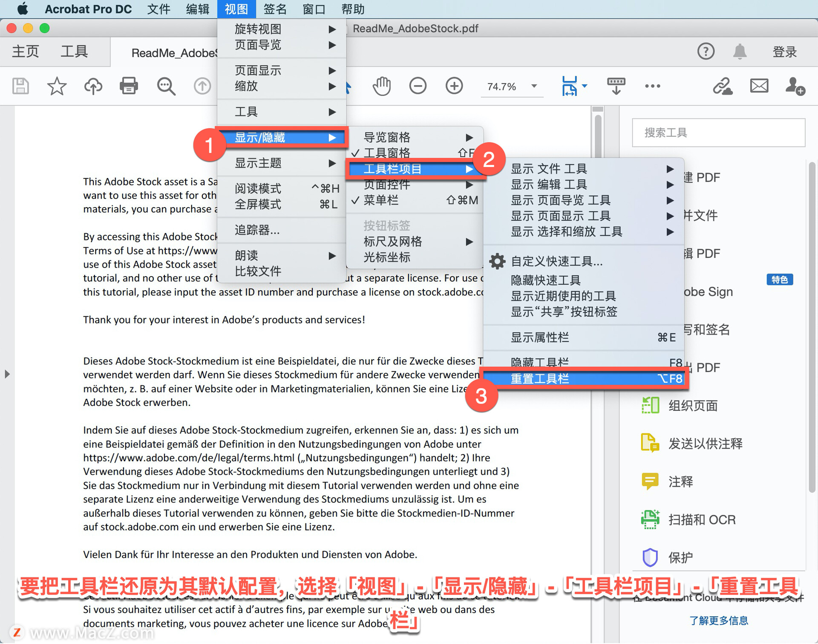Click the fit page width icon
The width and height of the screenshot is (818, 644).
[x=570, y=86]
